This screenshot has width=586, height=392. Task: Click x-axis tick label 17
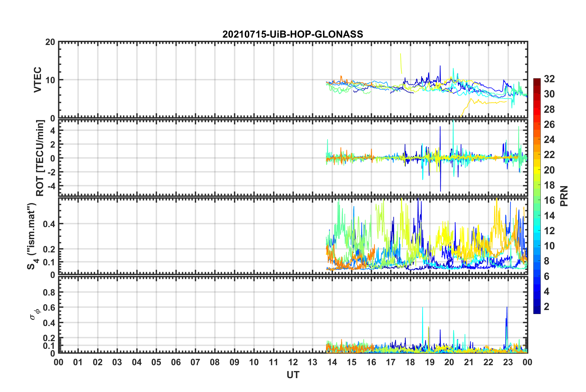click(x=391, y=362)
